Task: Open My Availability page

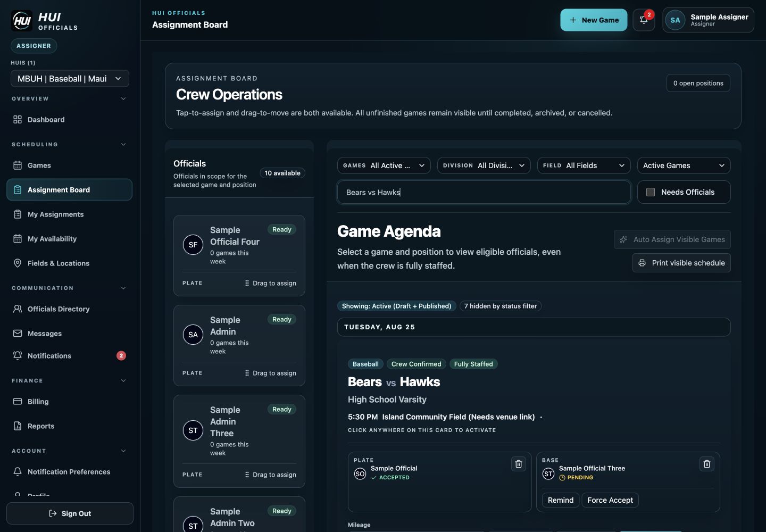Action: [x=69, y=239]
